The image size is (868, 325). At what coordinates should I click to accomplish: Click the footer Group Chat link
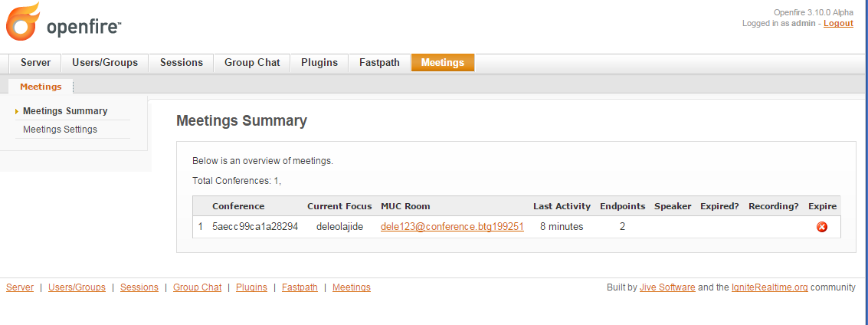coord(197,287)
